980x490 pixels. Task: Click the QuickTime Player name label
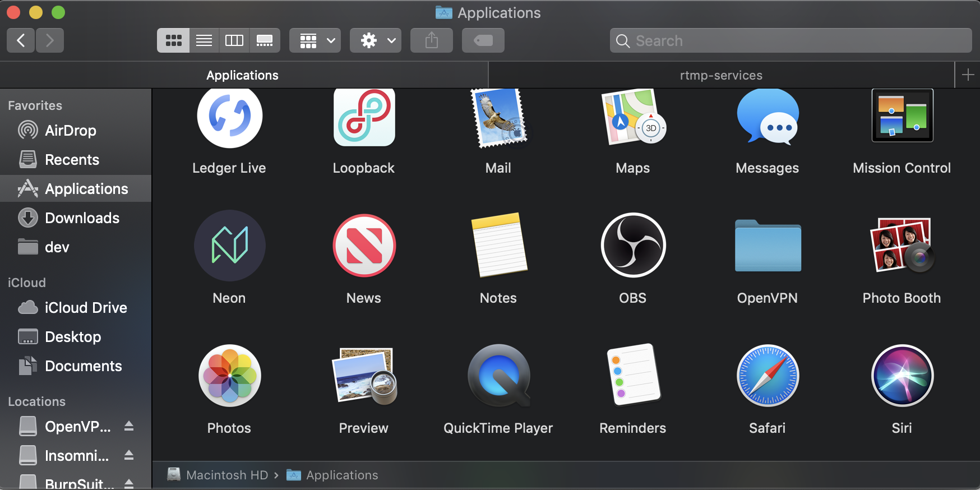coord(498,428)
